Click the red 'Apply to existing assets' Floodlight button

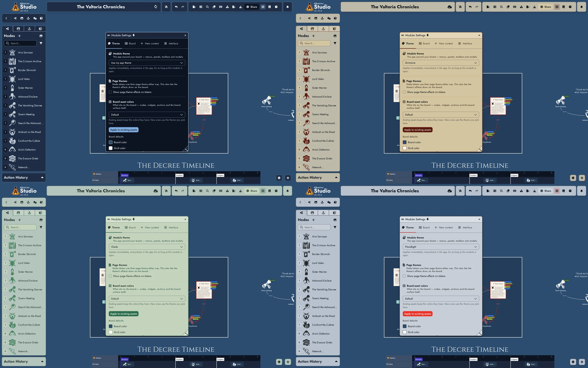[418, 314]
